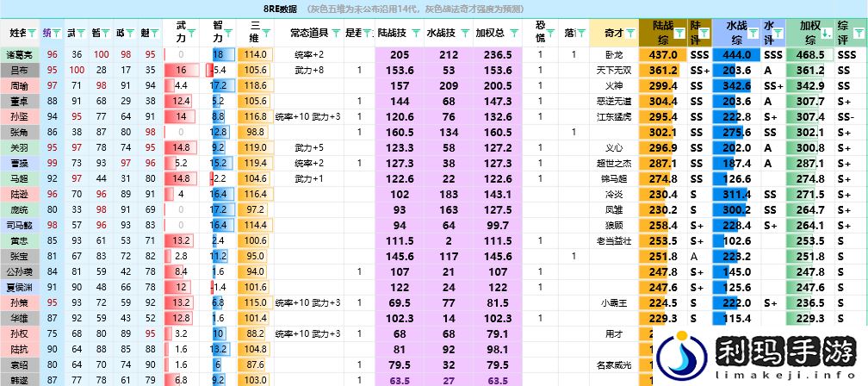Select 武力+5 item cell in 关羽 row
This screenshot has width=868, height=386.
pos(309,148)
